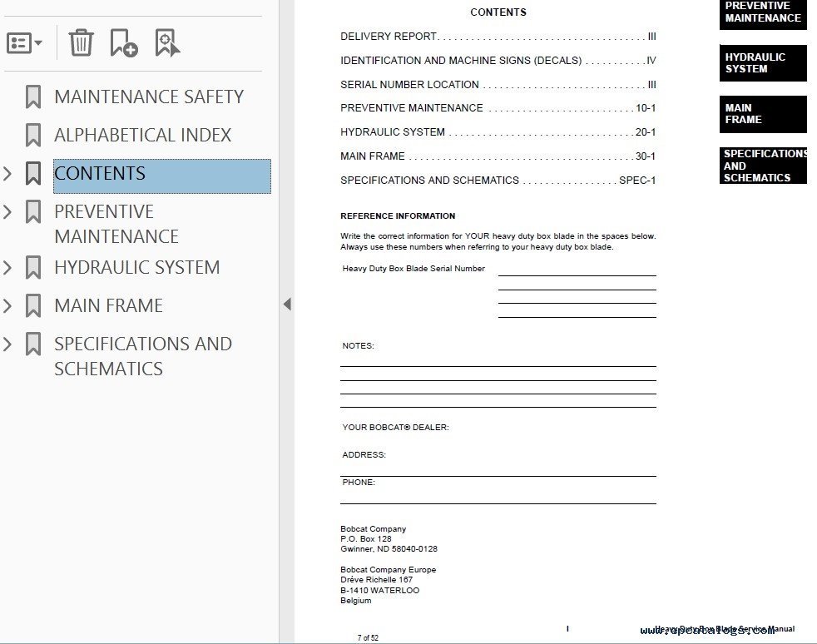This screenshot has height=644, width=817.
Task: Open the MAINTENANCE SAFETY bookmark
Action: 148,97
